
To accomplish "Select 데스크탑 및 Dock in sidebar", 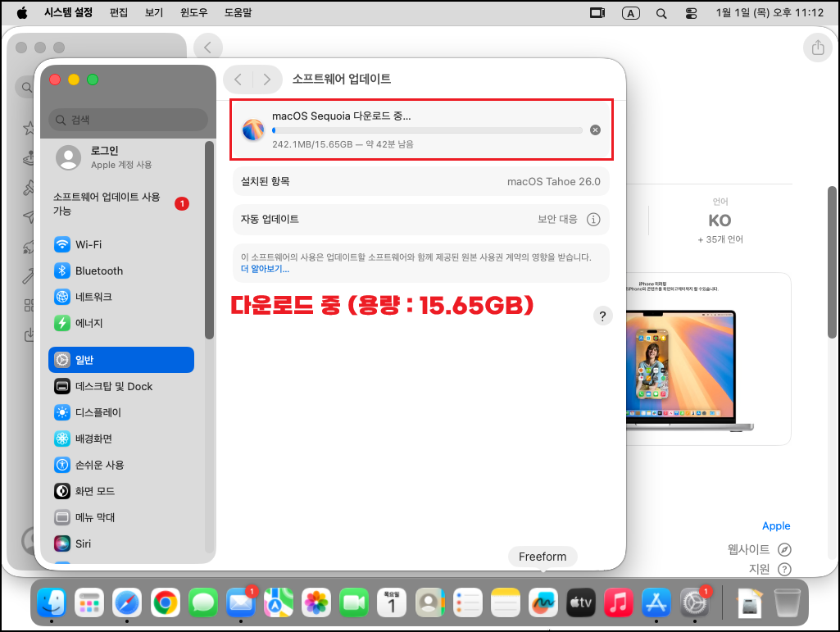I will click(x=121, y=386).
